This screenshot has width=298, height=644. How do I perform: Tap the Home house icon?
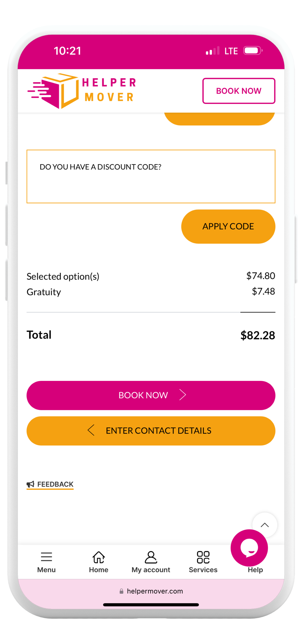point(99,557)
